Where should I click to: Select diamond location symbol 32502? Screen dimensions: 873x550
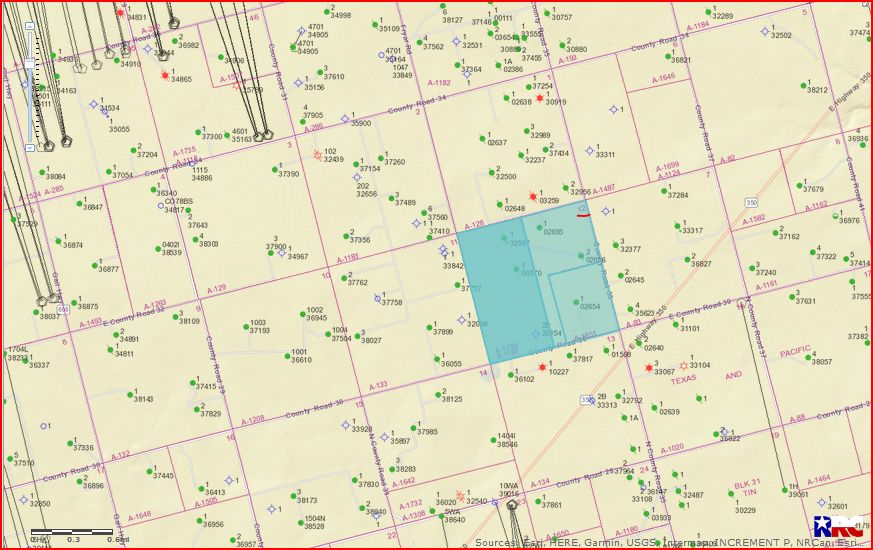coord(765,31)
